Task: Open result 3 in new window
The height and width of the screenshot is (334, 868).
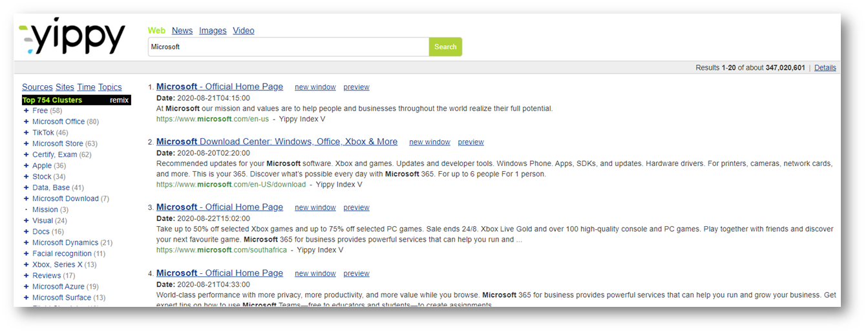Action: pos(315,207)
